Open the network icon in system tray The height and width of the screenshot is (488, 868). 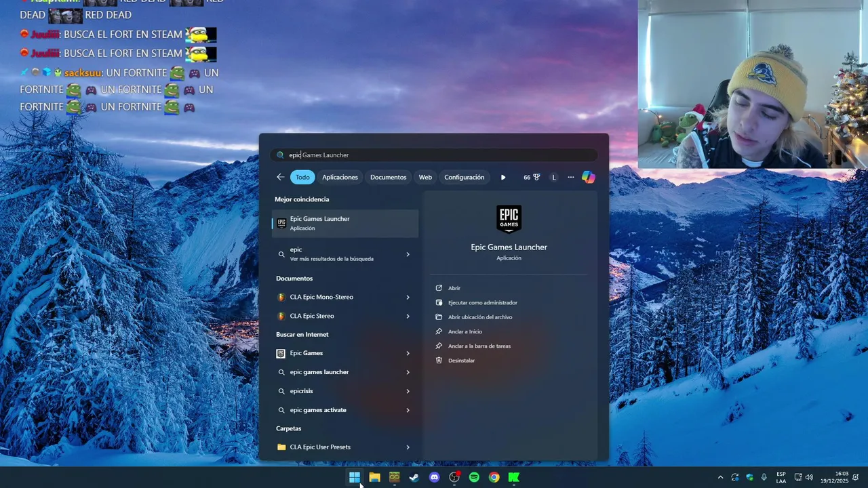[x=798, y=477]
